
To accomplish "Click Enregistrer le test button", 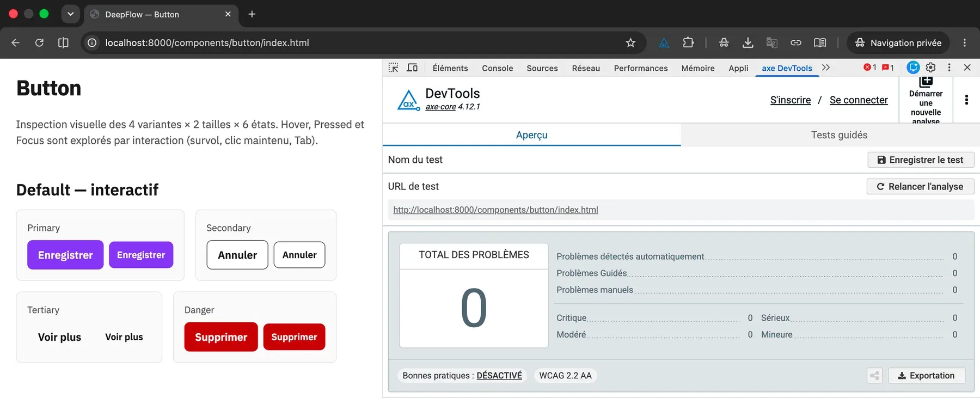I will point(921,160).
